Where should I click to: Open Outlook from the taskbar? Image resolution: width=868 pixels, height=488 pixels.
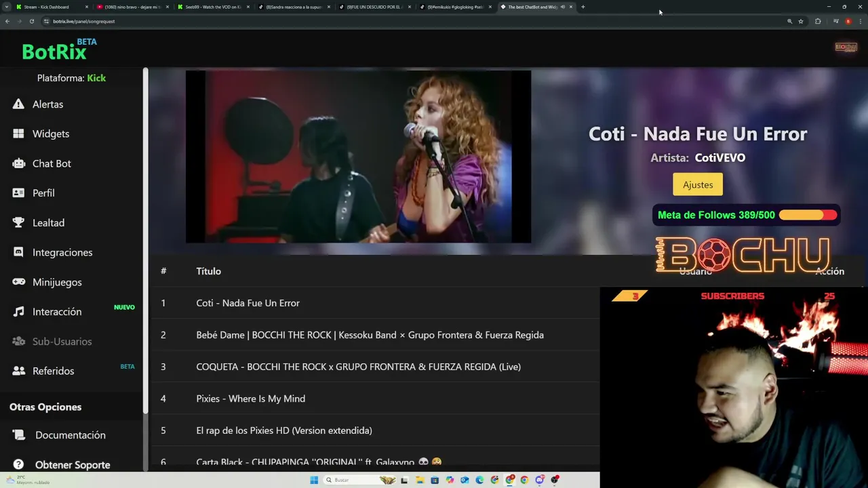pyautogui.click(x=465, y=480)
